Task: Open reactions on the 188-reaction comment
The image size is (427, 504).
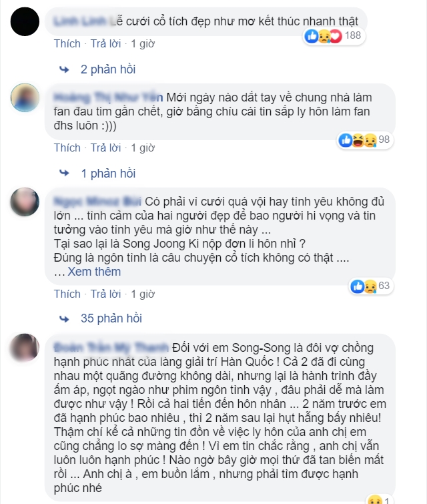Action: click(334, 35)
